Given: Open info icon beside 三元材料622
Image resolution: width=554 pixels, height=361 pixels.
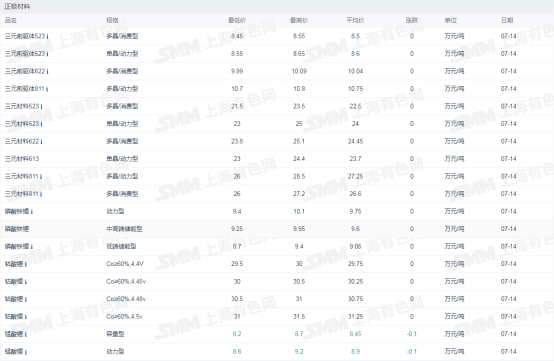Looking at the screenshot, I should click(41, 142).
